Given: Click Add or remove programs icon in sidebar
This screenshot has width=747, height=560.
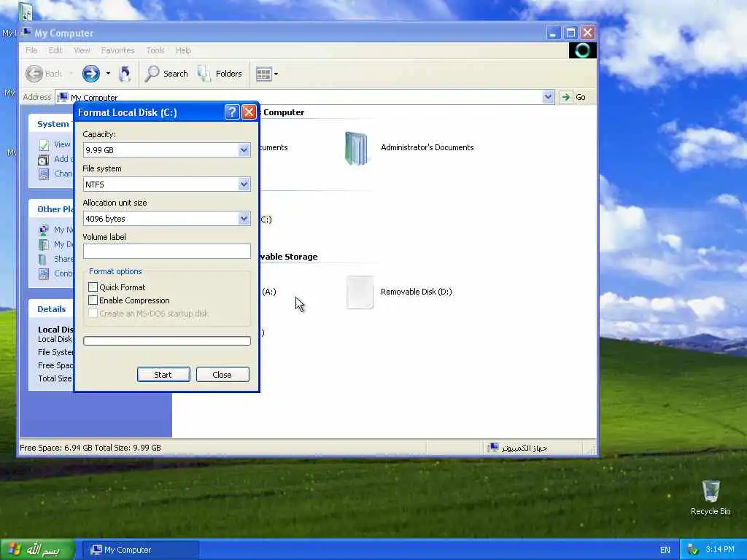Looking at the screenshot, I should click(44, 160).
